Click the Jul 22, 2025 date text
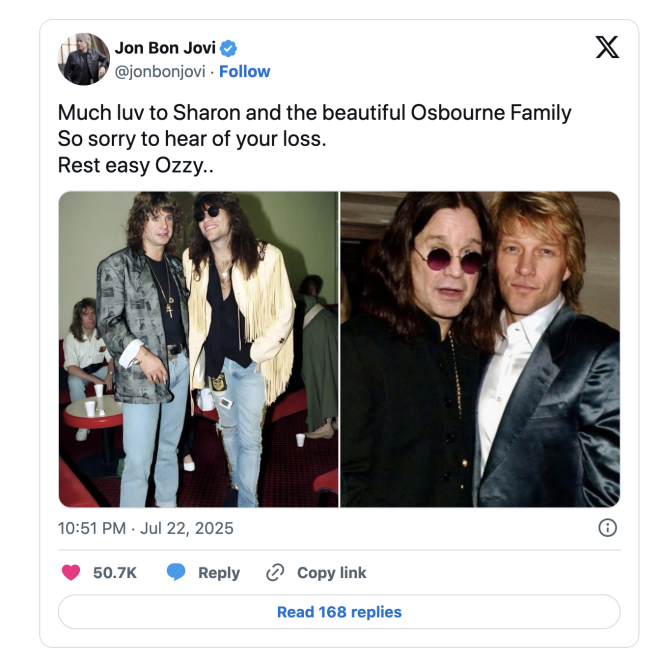 click(187, 528)
